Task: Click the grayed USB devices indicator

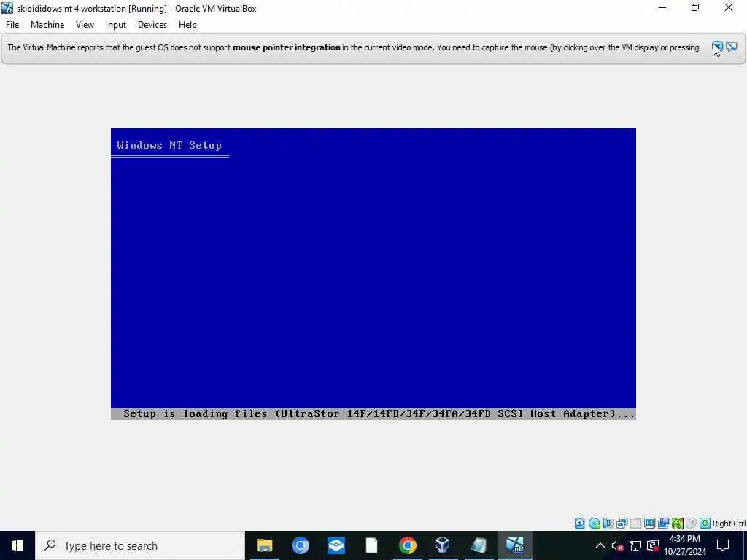Action: pos(635,524)
